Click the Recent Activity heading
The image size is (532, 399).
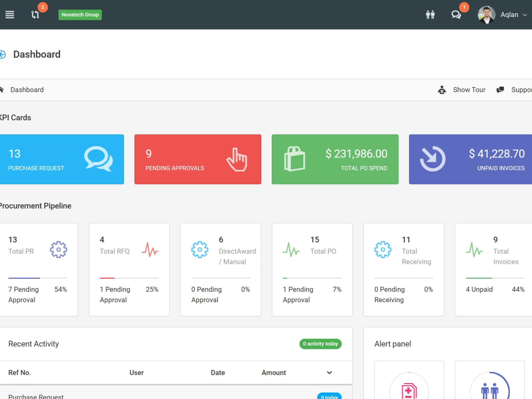pos(34,344)
